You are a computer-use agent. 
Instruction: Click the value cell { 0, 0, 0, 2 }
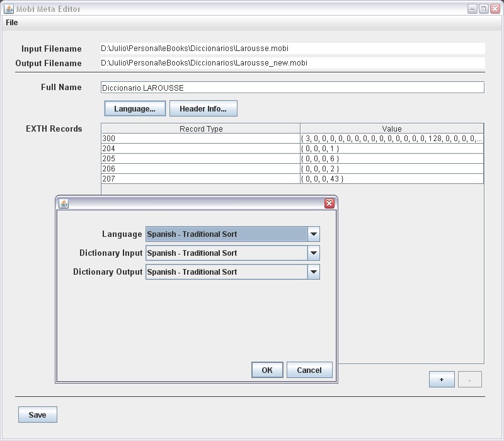point(392,169)
